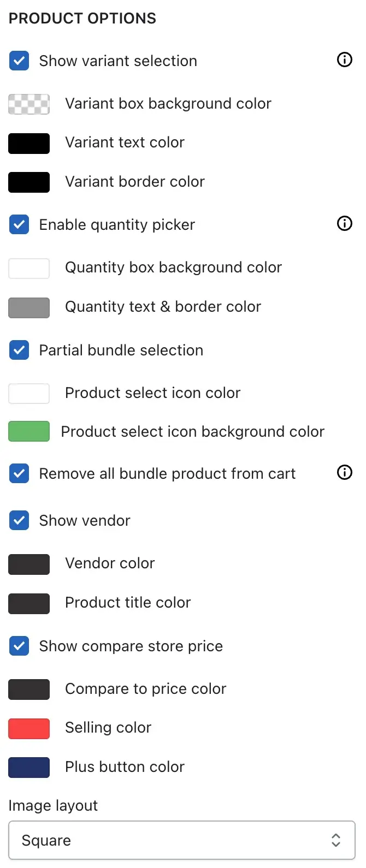Click info icon beside Remove all bundle product

tap(345, 472)
